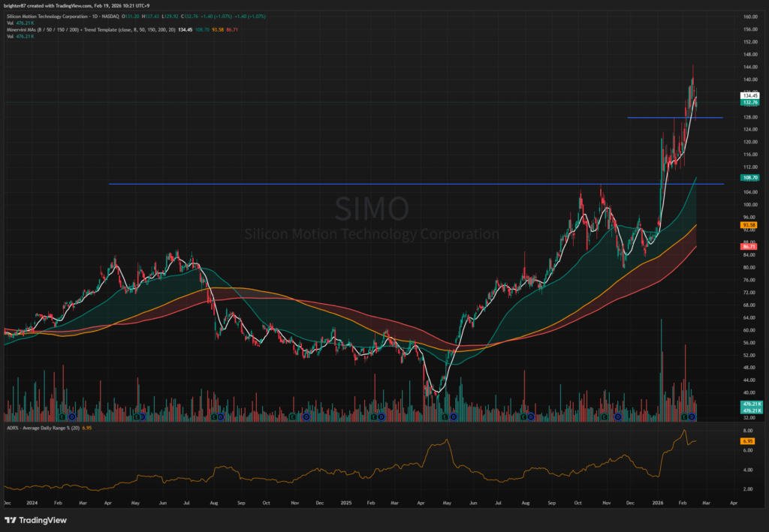Click the orange 6.95 ADR value tag
769x532 pixels.
coord(749,441)
